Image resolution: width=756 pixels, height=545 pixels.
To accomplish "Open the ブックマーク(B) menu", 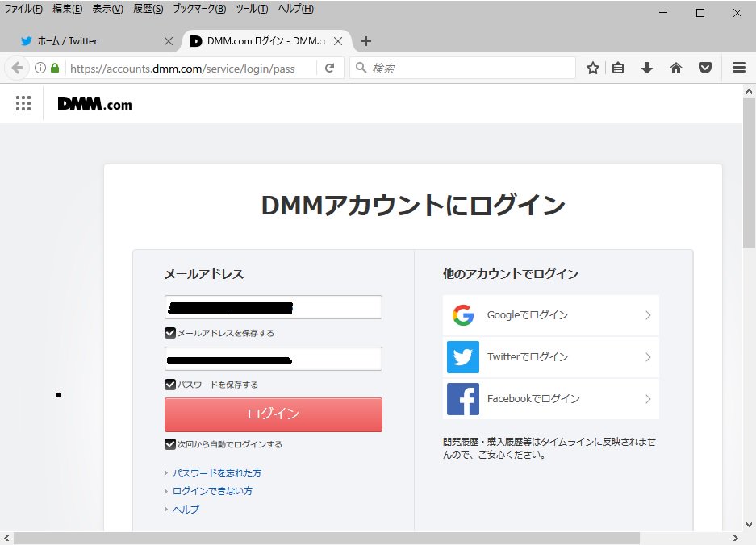I will pos(199,9).
